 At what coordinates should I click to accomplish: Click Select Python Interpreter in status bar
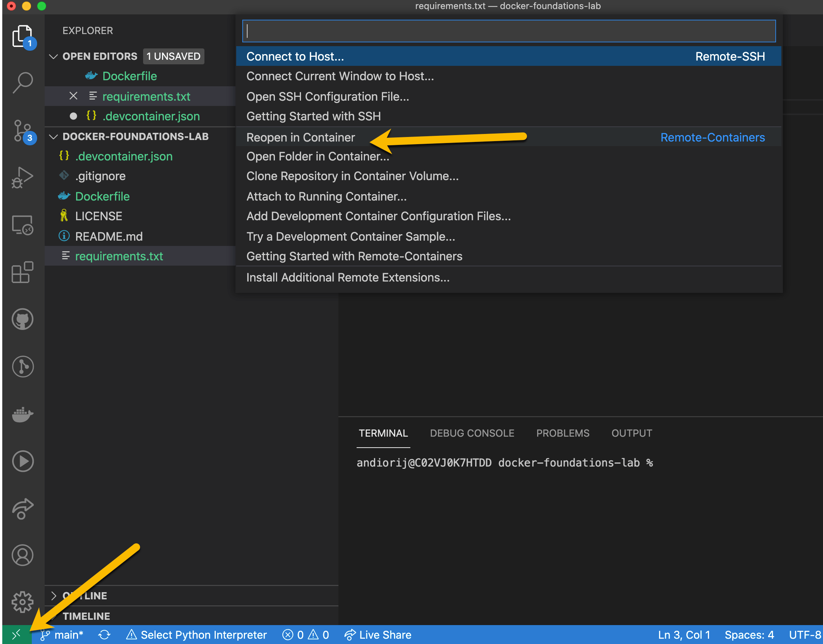(x=197, y=635)
